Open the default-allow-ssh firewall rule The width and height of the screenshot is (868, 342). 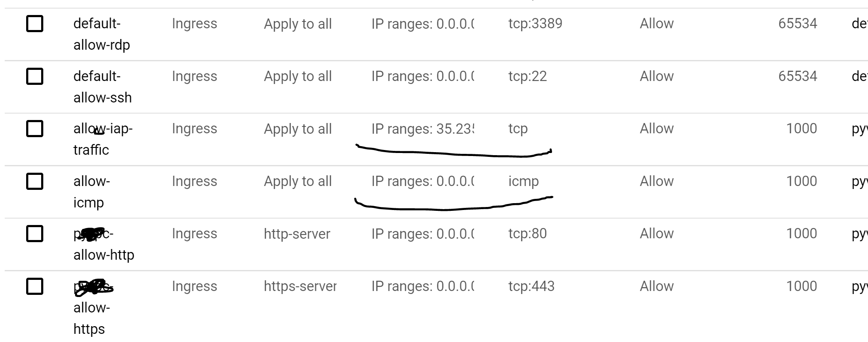point(102,87)
